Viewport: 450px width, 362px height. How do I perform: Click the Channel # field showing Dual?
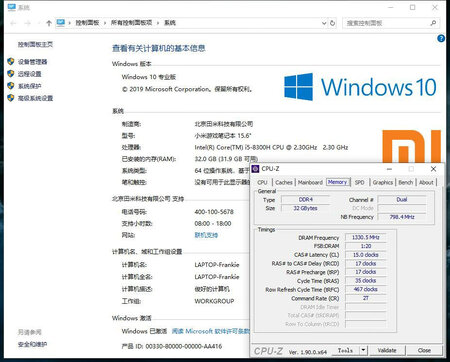(x=402, y=199)
